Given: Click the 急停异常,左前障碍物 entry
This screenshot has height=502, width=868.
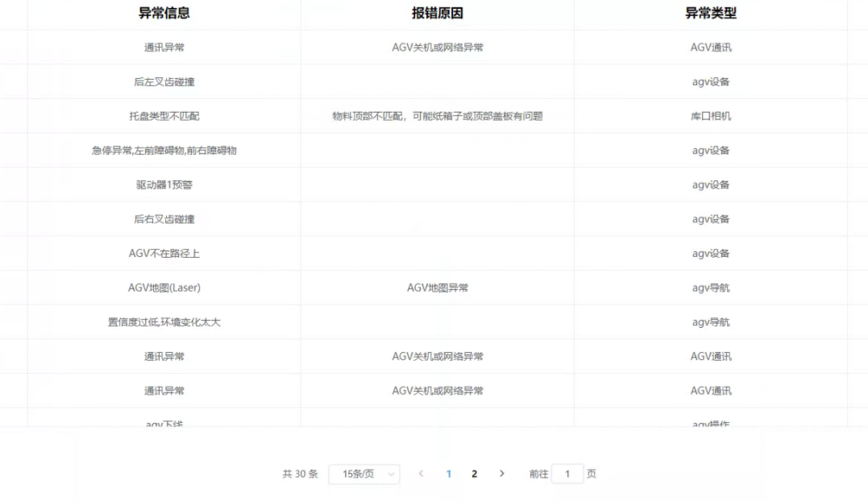Looking at the screenshot, I should coord(164,151).
